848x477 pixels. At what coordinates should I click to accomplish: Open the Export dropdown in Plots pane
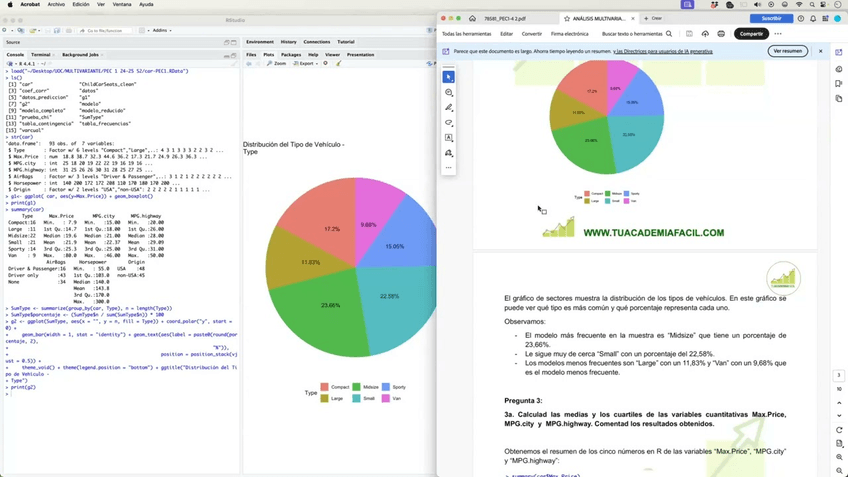point(306,63)
